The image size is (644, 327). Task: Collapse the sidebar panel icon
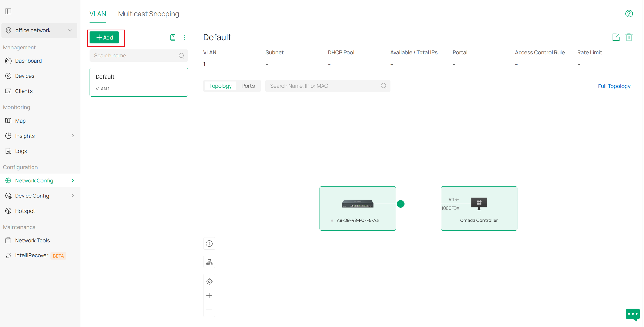[8, 11]
